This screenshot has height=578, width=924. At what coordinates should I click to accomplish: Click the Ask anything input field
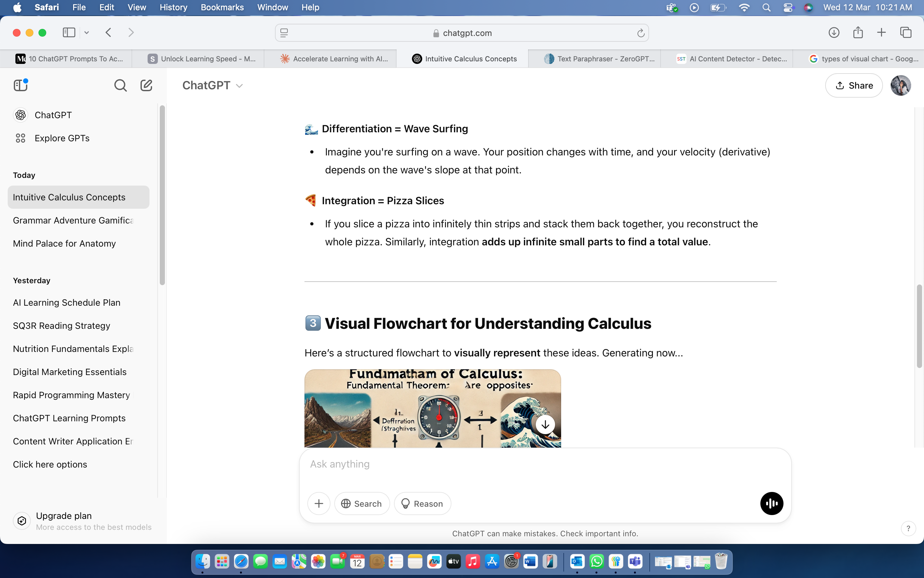(x=545, y=464)
